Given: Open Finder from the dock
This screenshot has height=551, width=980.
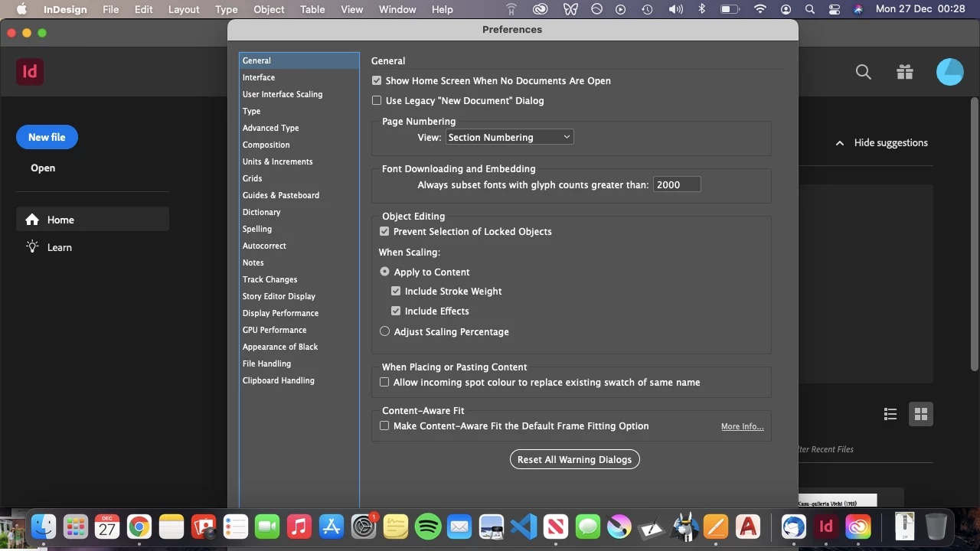Looking at the screenshot, I should point(44,527).
